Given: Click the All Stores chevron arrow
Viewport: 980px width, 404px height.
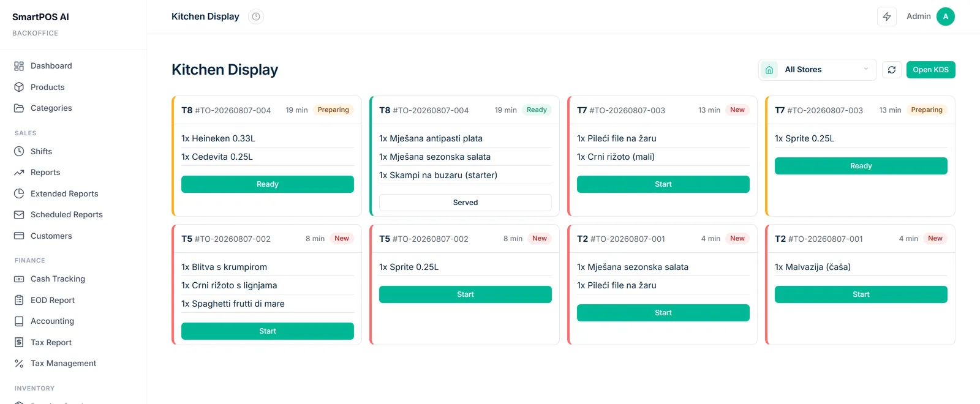Looking at the screenshot, I should point(866,69).
